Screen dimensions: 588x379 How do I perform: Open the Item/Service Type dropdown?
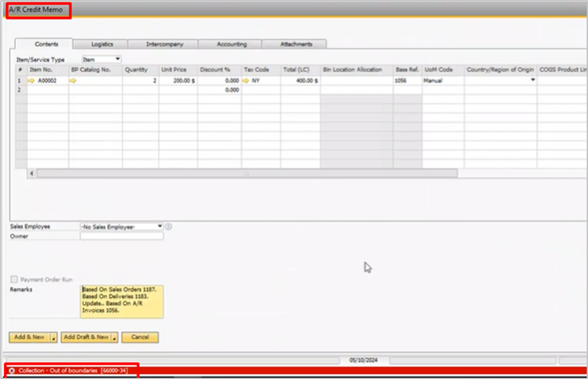click(x=117, y=59)
